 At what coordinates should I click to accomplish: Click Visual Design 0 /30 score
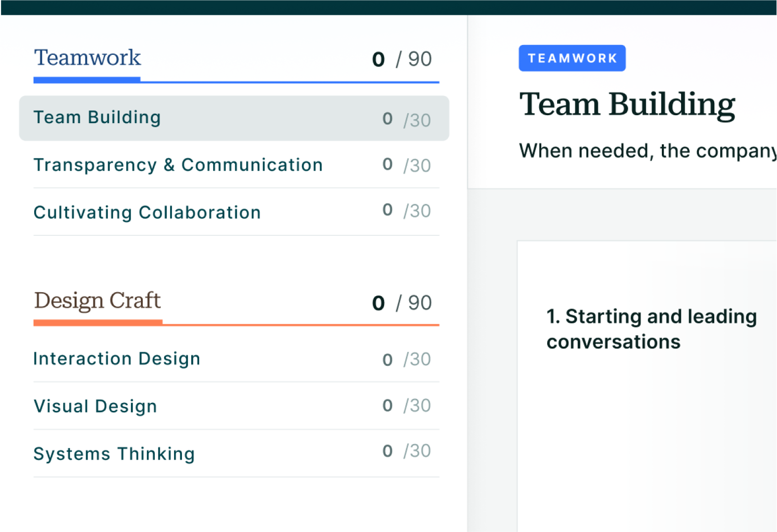click(407, 405)
